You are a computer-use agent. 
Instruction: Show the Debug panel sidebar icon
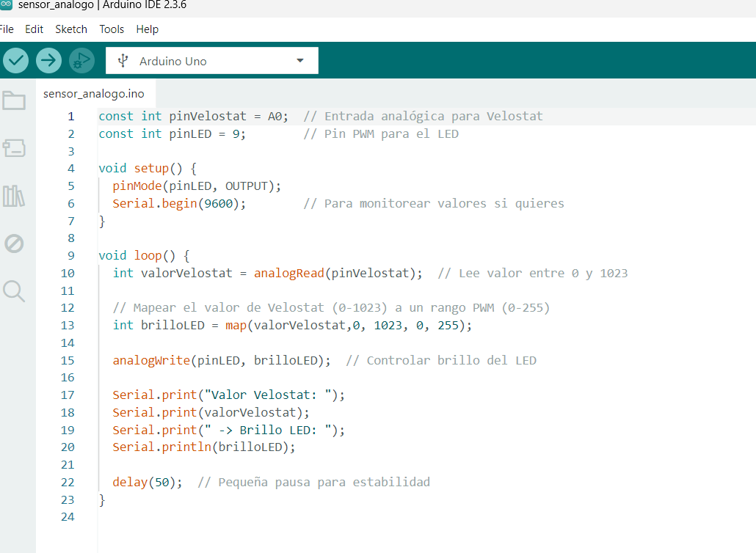point(14,243)
